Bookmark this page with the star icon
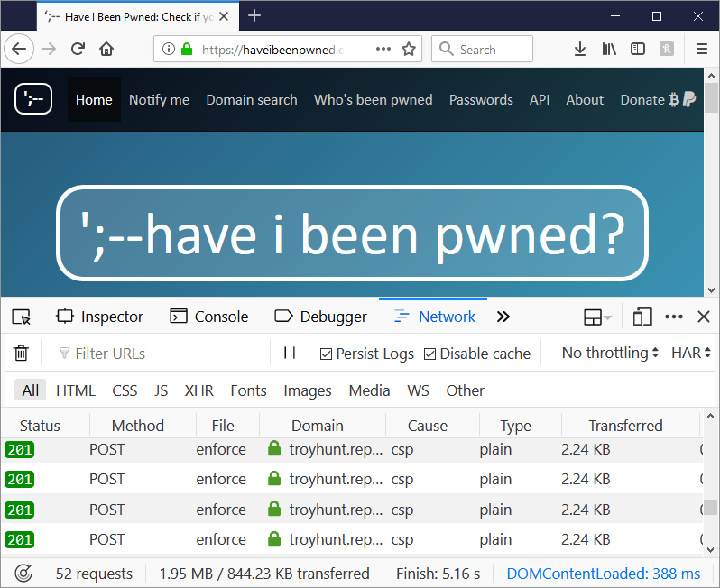The image size is (720, 588). click(409, 49)
